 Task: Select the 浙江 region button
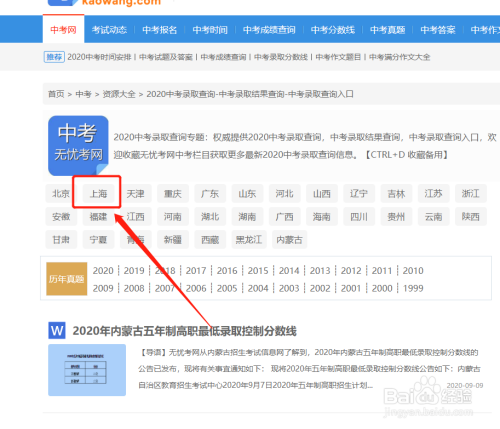coord(471,193)
